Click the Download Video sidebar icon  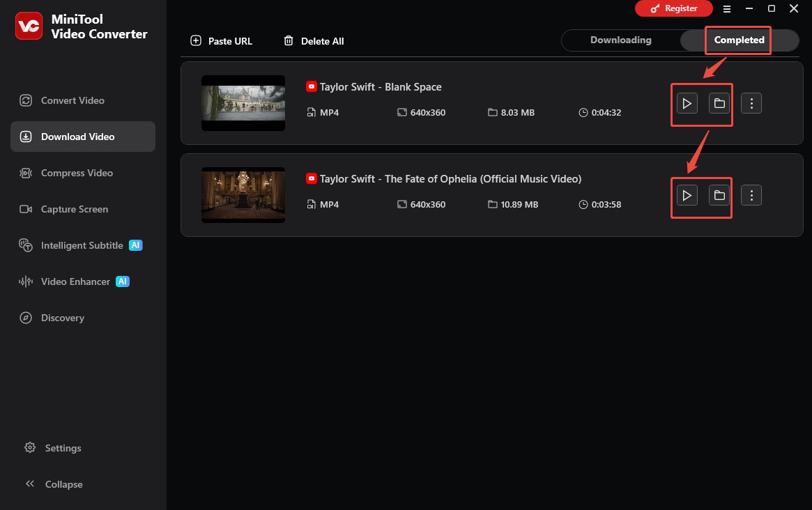(x=26, y=137)
